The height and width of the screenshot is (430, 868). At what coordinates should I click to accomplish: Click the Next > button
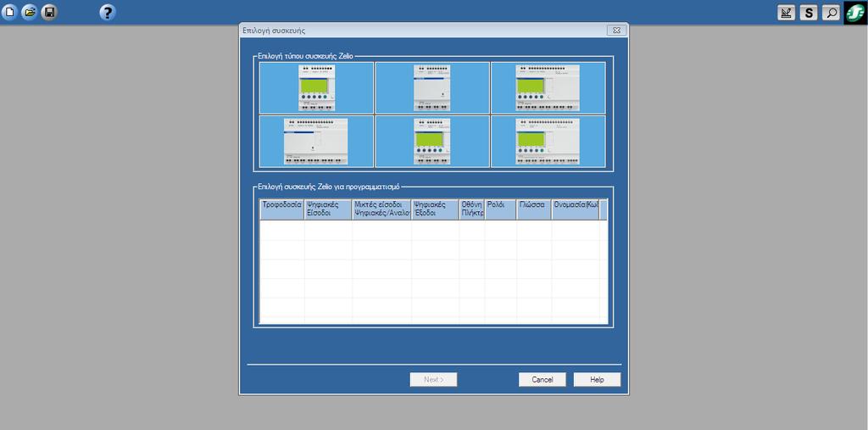(x=433, y=380)
